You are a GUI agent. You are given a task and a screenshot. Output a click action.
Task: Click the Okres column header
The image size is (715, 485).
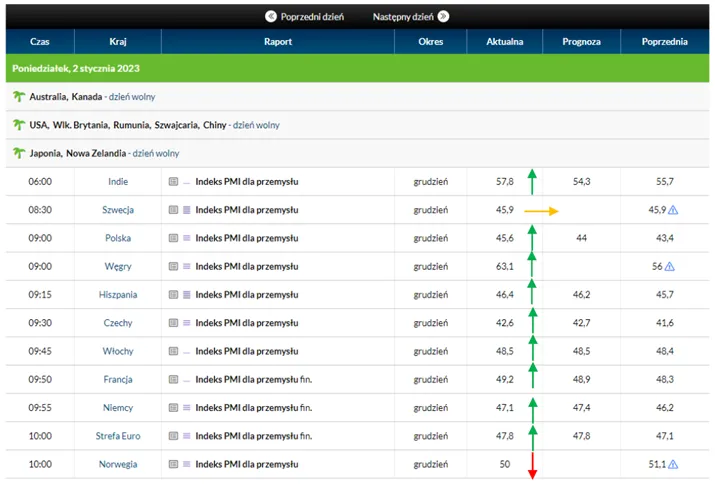tap(430, 41)
